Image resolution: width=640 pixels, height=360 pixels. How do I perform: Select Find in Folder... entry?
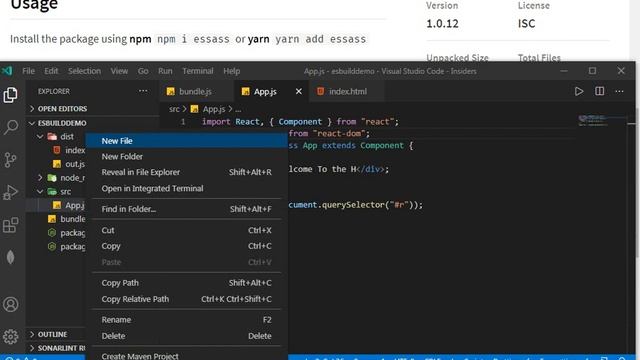187,209
